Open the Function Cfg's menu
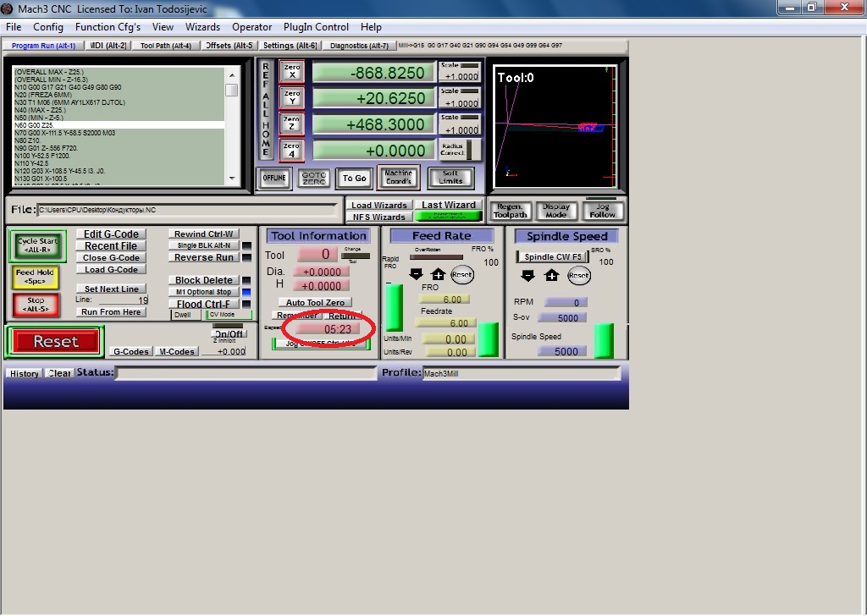Viewport: 867px width, 616px height. point(108,27)
